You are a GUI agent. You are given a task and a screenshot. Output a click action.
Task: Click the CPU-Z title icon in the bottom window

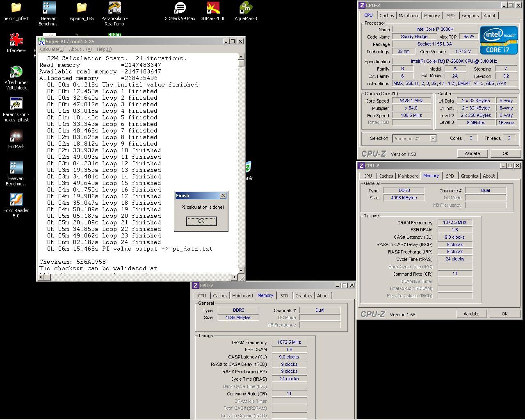click(196, 285)
